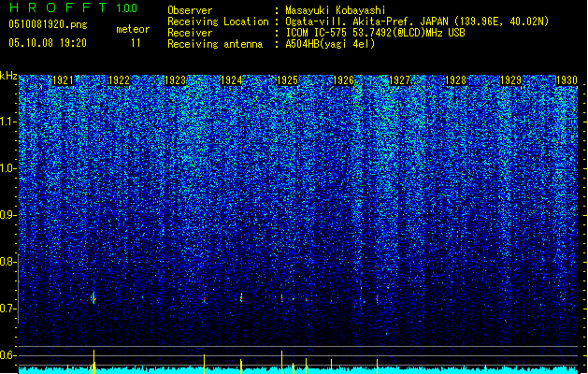Screen dimensions: 588x374
Task: Click the 1.0 kHz axis label
Action: coord(7,168)
